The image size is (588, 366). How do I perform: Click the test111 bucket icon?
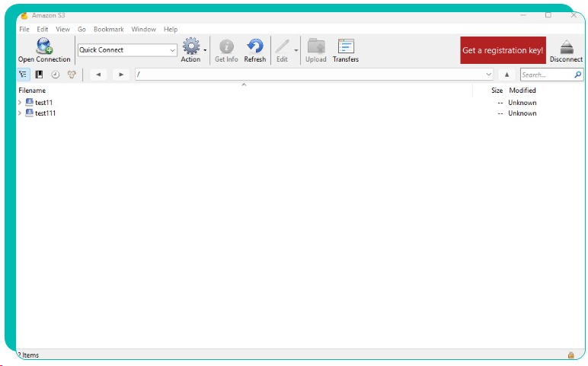click(29, 113)
